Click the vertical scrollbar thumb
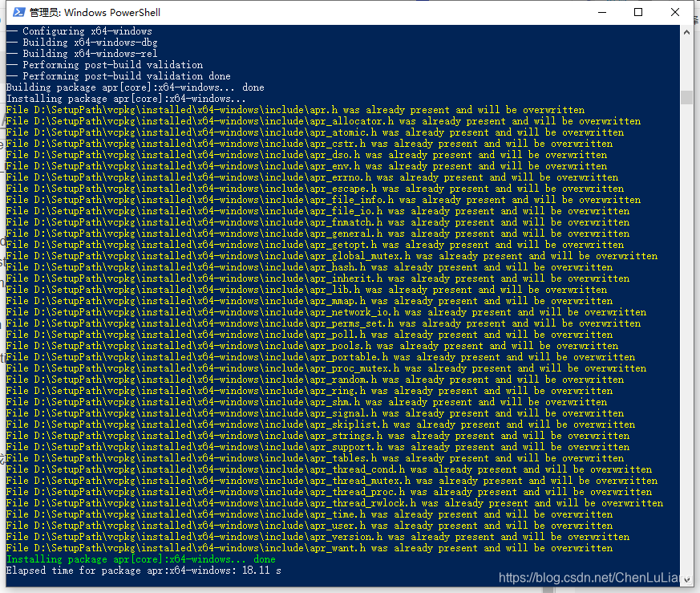The height and width of the screenshot is (593, 700). (x=686, y=97)
